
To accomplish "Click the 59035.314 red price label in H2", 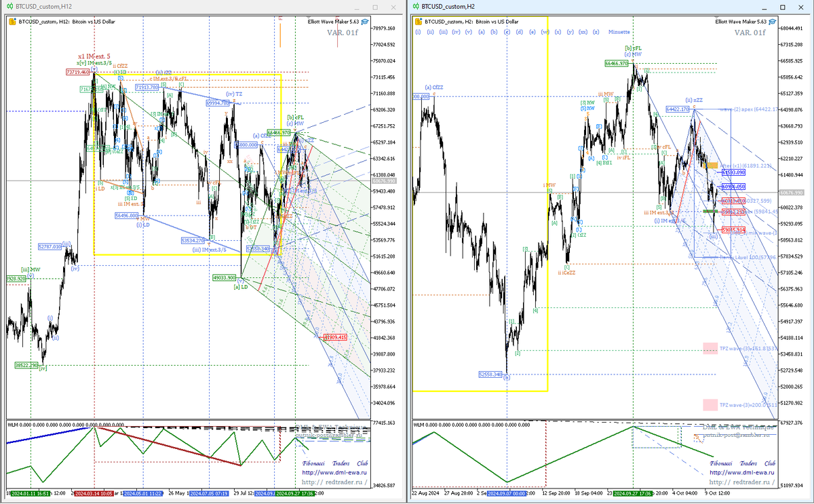I will (x=734, y=230).
